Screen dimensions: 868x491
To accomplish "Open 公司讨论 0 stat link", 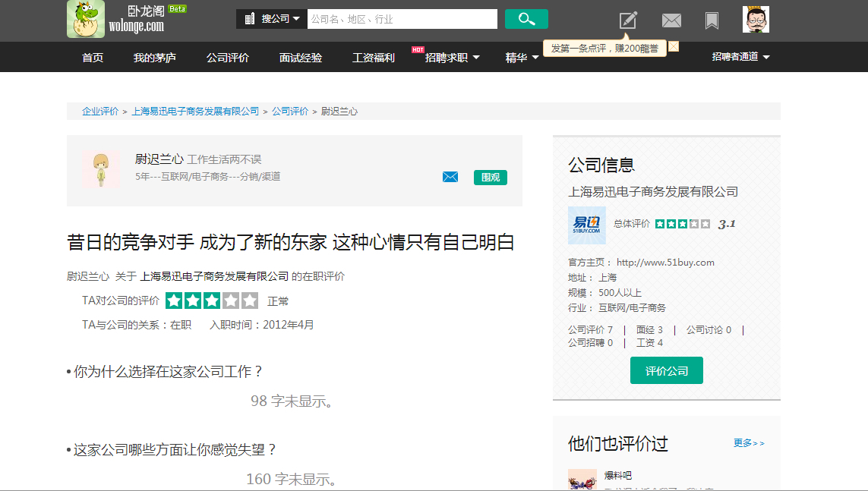I will [x=709, y=329].
